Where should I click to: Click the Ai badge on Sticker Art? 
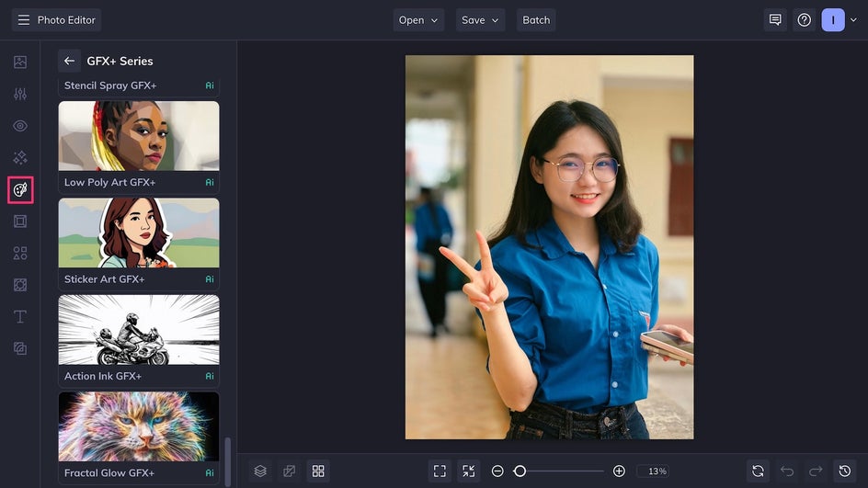pos(210,278)
